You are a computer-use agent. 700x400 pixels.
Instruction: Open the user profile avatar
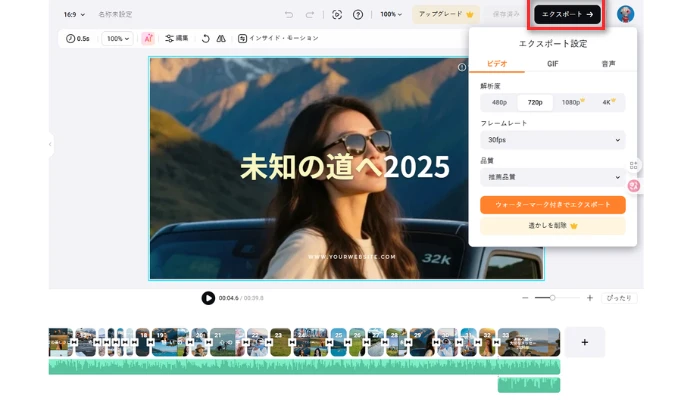[625, 14]
